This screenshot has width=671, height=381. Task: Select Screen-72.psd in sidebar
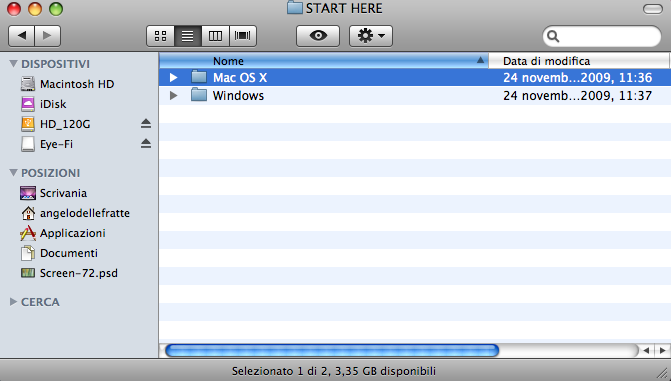click(x=79, y=273)
